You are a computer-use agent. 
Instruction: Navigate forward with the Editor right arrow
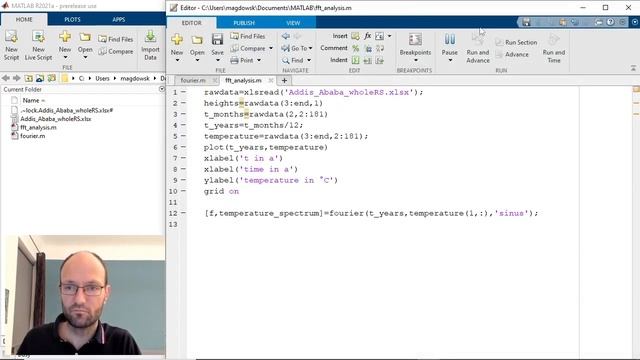[298, 36]
